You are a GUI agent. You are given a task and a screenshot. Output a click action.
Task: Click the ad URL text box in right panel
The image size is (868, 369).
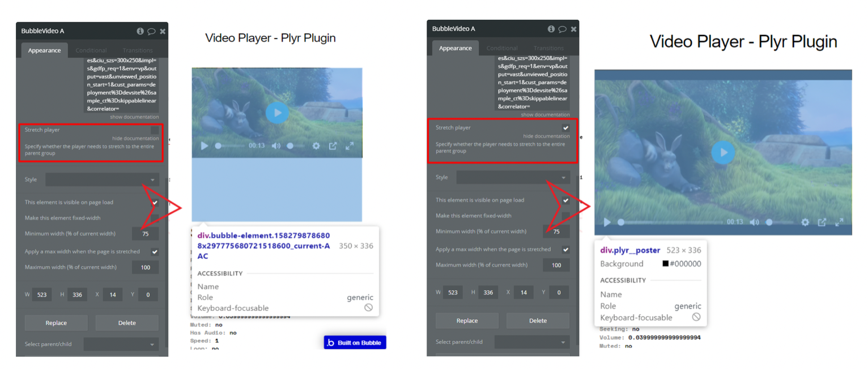[x=533, y=82]
